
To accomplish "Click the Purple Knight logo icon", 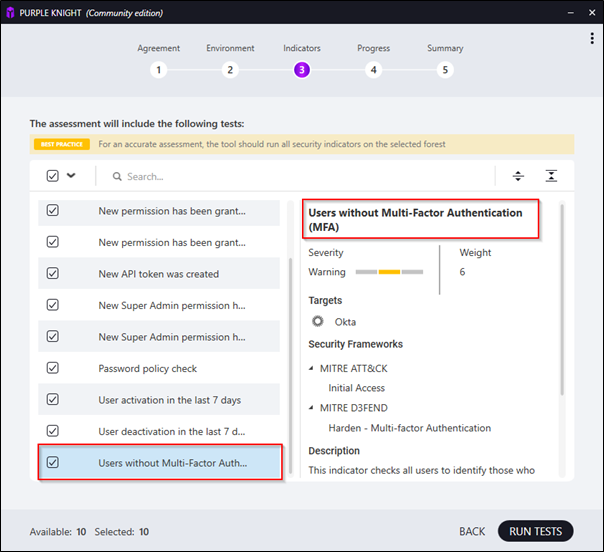I will point(10,13).
